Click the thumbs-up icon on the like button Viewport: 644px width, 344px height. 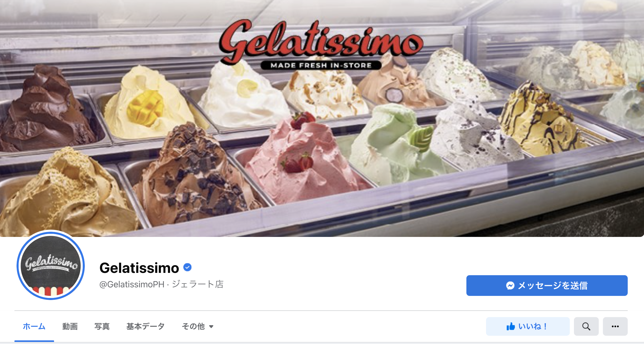click(x=511, y=326)
